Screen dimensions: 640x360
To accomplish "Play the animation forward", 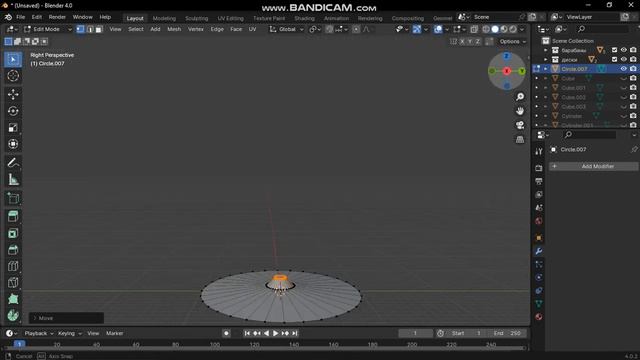I will coord(276,333).
